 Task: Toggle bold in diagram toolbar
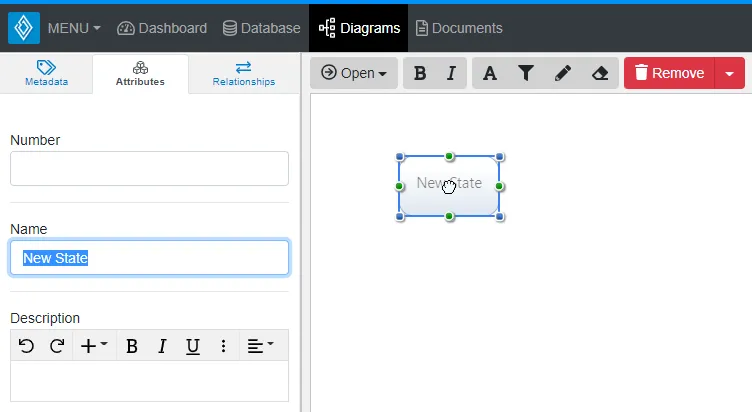point(419,73)
